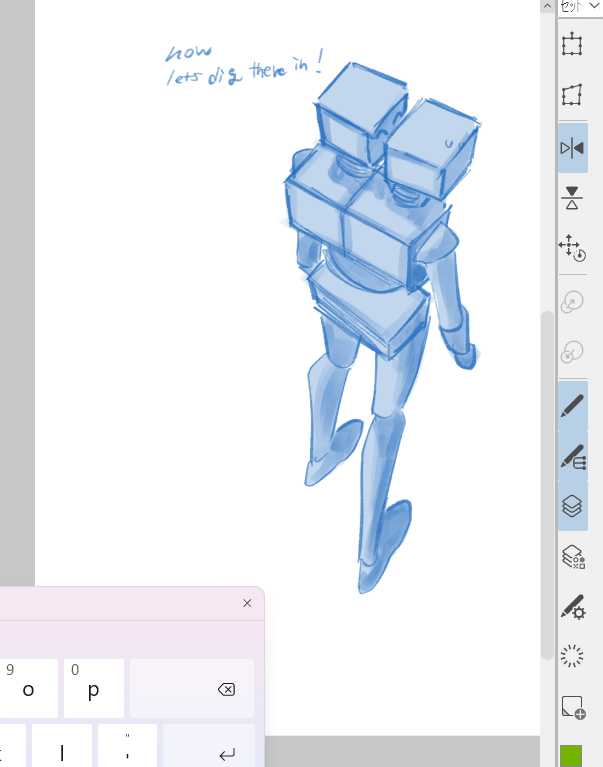Open the Sub Tool palette icon

[573, 456]
